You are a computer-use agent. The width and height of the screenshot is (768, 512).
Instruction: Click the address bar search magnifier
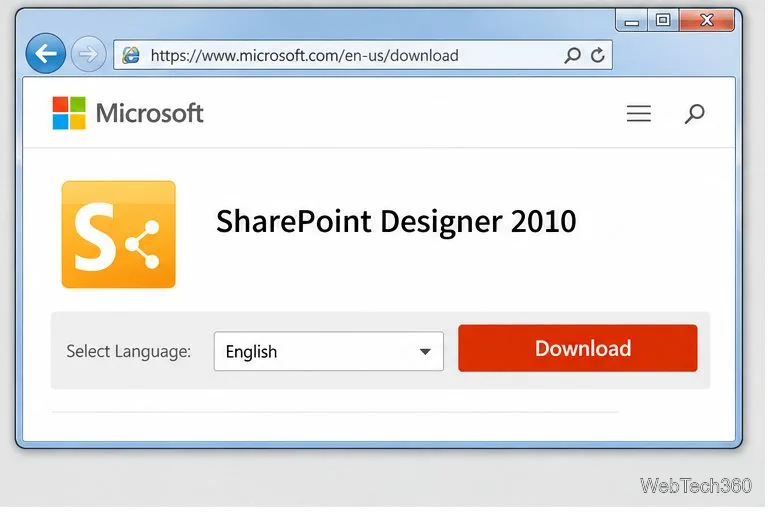(572, 55)
